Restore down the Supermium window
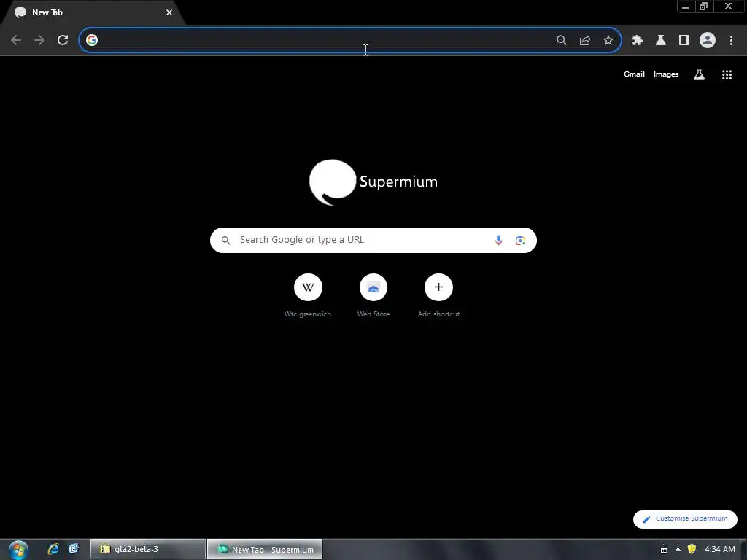 [703, 7]
